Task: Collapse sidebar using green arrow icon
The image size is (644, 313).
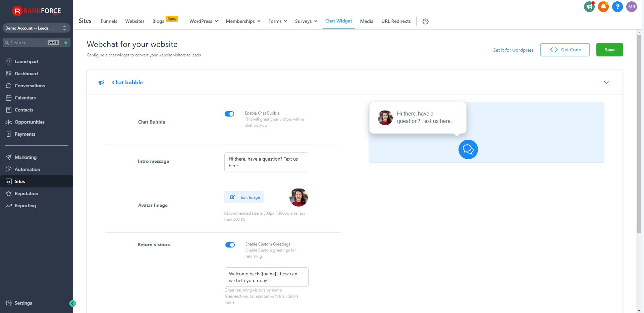Action: [72, 304]
